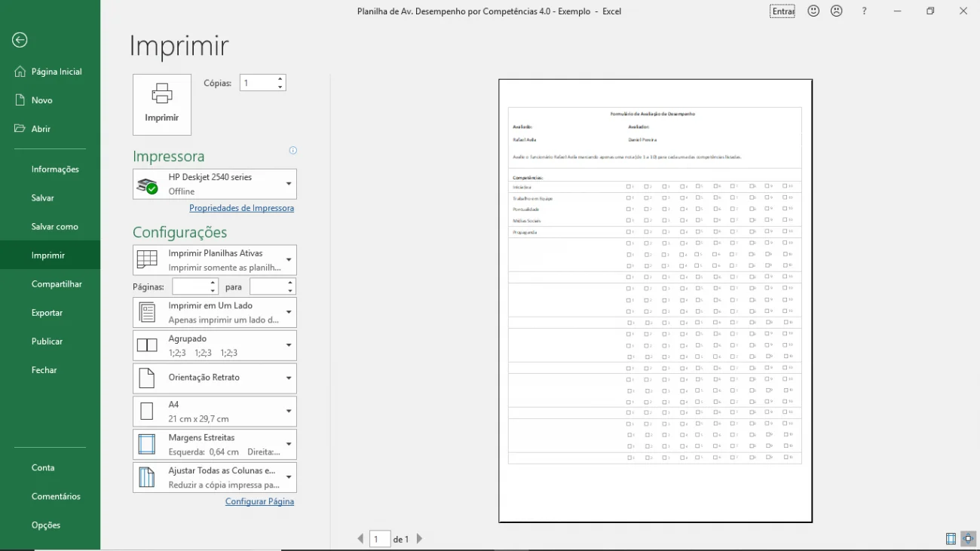The height and width of the screenshot is (551, 980).
Task: Open HP Deskjet 2540 printer dropdown
Action: point(215,184)
